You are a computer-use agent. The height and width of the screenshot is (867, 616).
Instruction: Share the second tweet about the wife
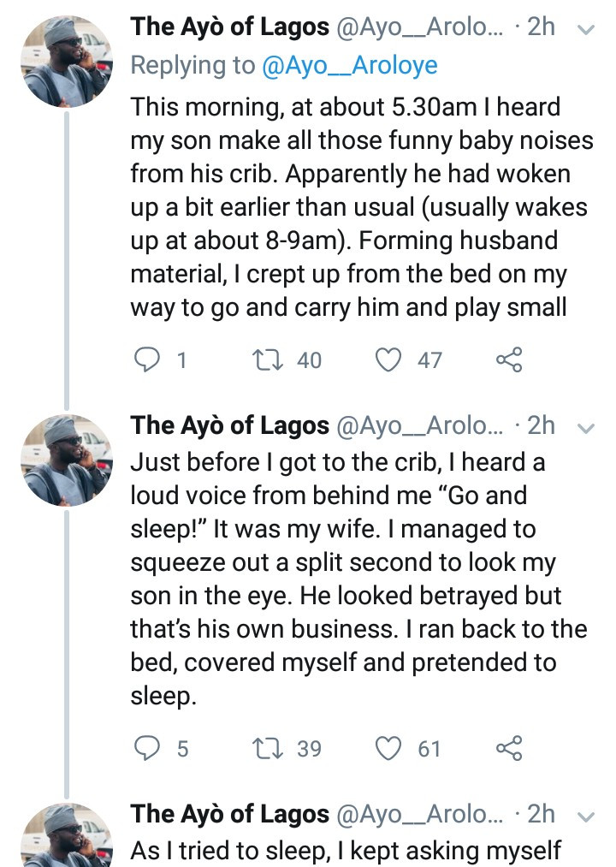click(x=509, y=748)
